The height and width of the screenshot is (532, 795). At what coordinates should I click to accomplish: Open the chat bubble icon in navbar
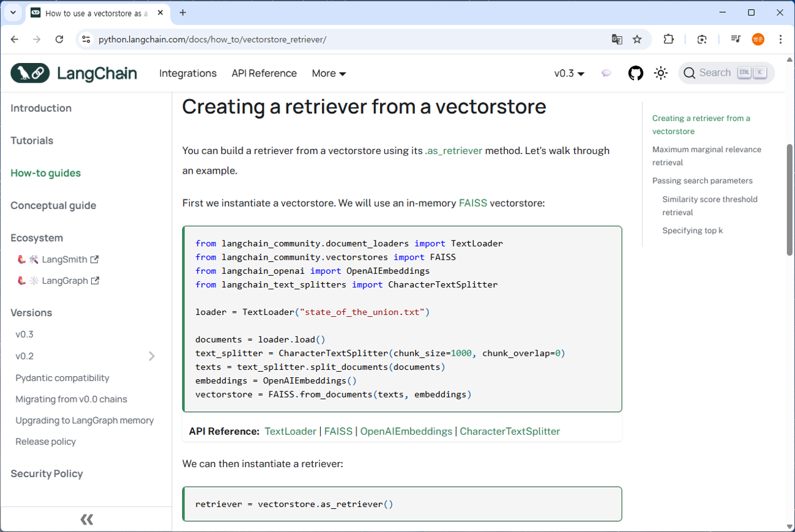[x=606, y=73]
